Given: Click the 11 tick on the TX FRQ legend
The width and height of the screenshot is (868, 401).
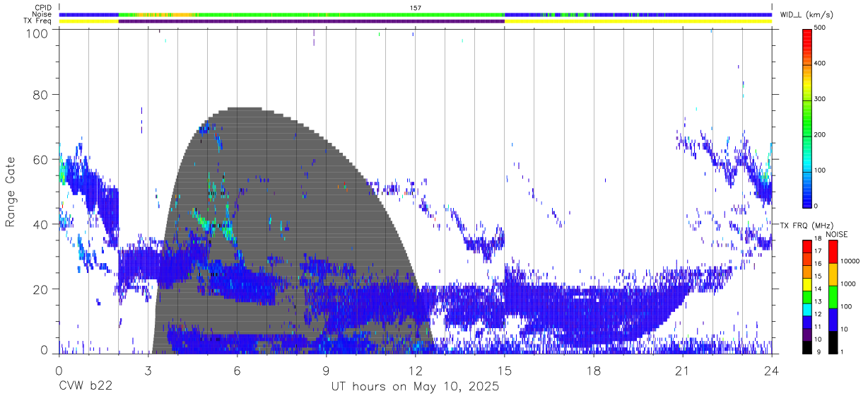Looking at the screenshot, I should click(x=818, y=327).
